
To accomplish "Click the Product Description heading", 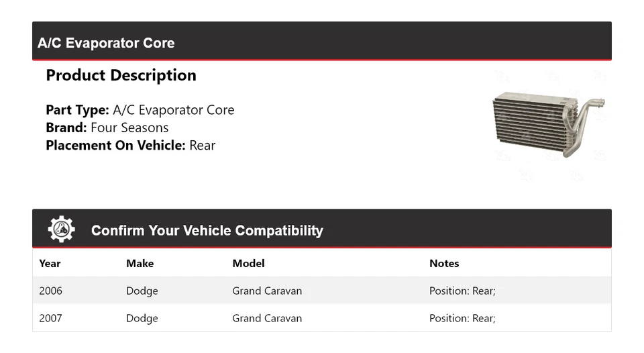I will 121,76.
